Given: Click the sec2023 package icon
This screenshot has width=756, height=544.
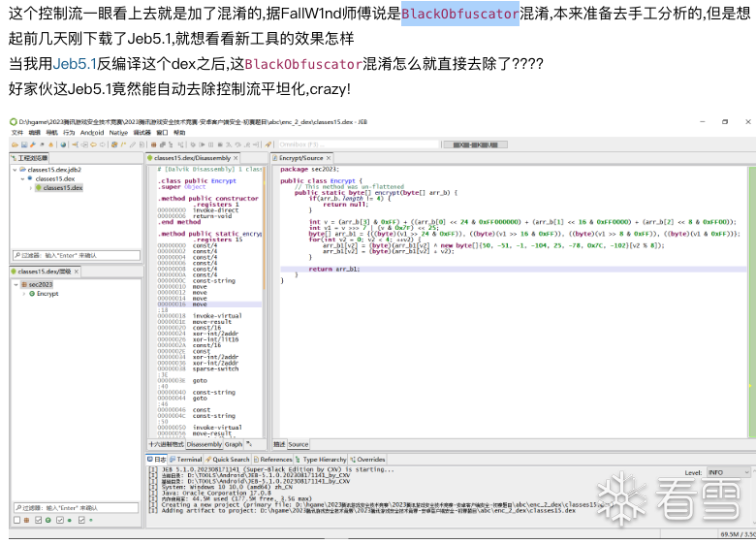Looking at the screenshot, I should click(23, 284).
